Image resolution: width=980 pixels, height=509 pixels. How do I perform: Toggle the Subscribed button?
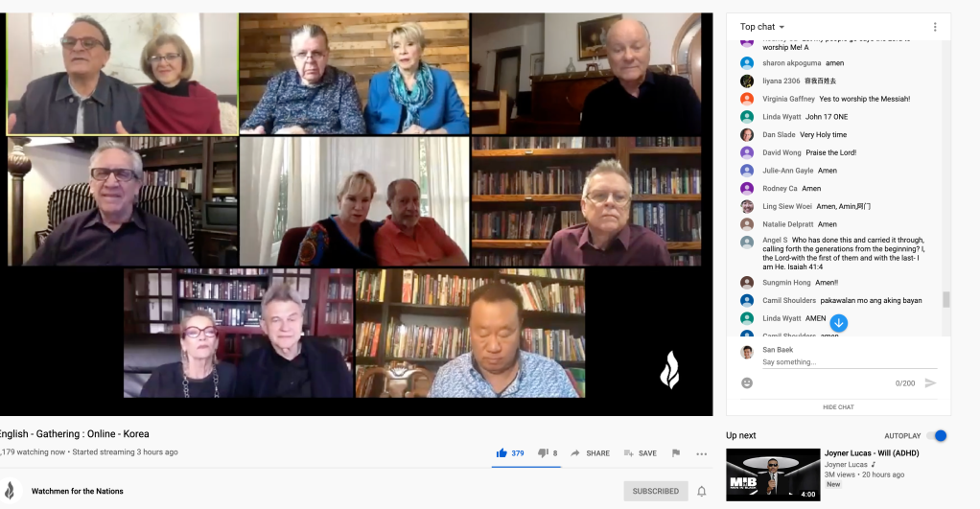(x=656, y=491)
